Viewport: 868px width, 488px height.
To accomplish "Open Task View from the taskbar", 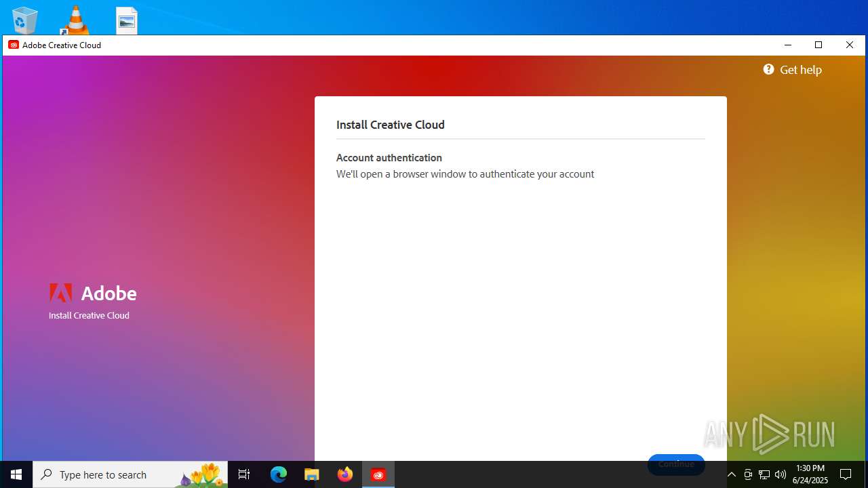I will pos(244,474).
